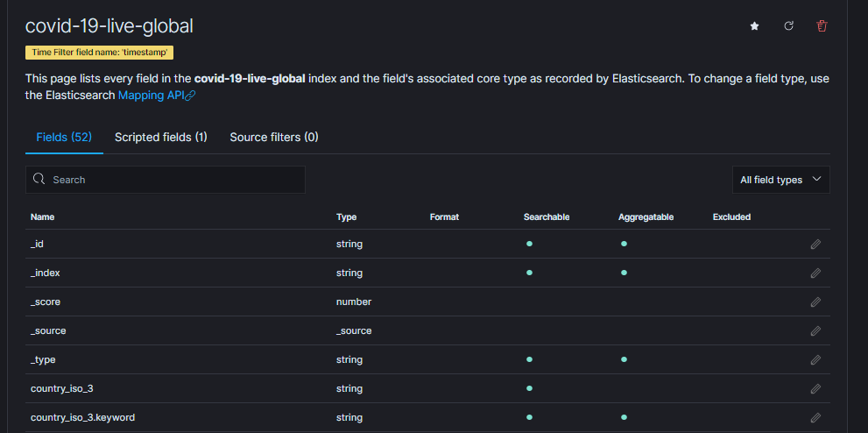Viewport: 868px width, 433px height.
Task: Edit the _id field with pencil icon
Action: 815,245
